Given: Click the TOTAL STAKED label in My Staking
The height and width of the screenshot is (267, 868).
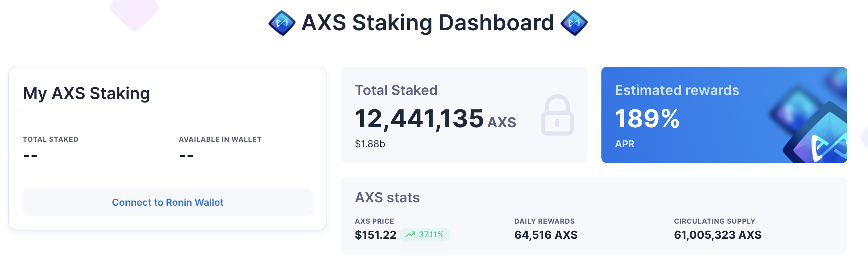Looking at the screenshot, I should pyautogui.click(x=51, y=139).
